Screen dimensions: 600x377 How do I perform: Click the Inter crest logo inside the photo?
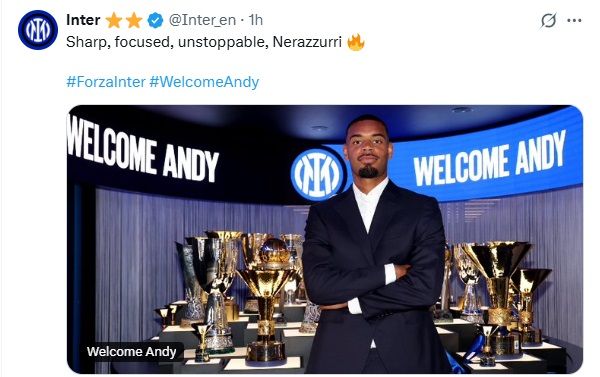coord(317,175)
